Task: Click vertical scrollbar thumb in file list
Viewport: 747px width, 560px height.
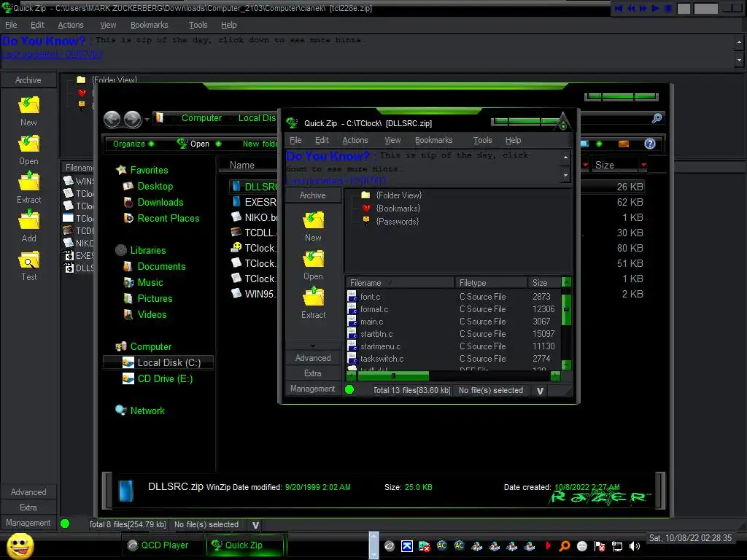Action: point(566,309)
